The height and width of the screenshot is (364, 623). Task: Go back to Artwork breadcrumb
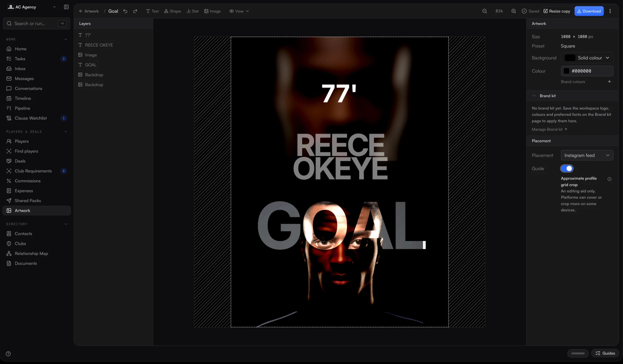(x=89, y=11)
